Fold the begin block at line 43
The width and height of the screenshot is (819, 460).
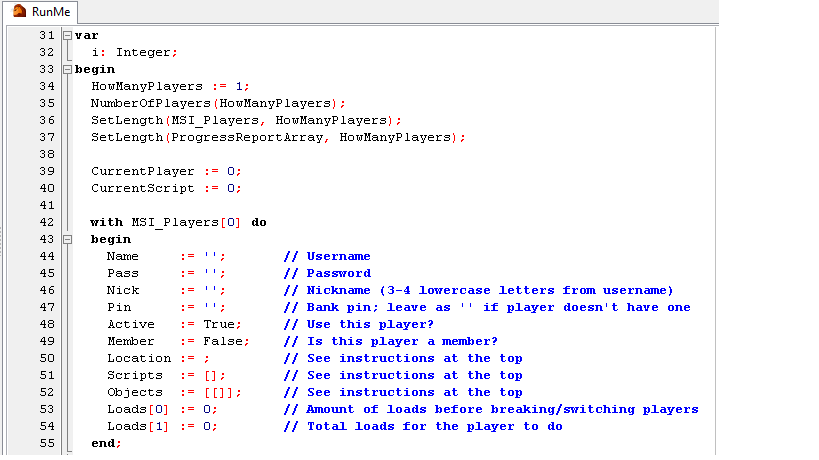tap(67, 239)
